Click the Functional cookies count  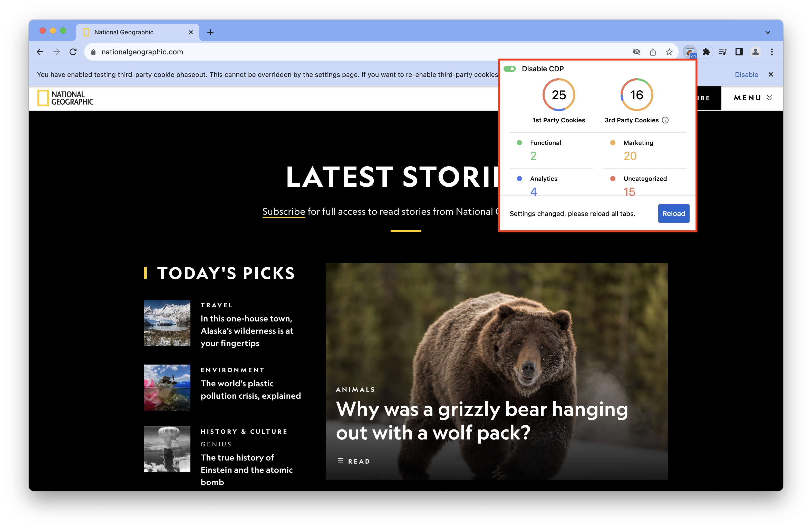tap(533, 156)
